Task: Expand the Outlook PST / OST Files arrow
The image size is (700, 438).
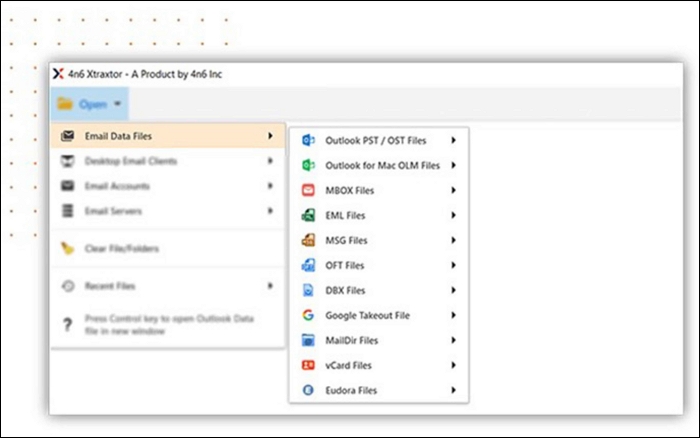Action: 453,140
